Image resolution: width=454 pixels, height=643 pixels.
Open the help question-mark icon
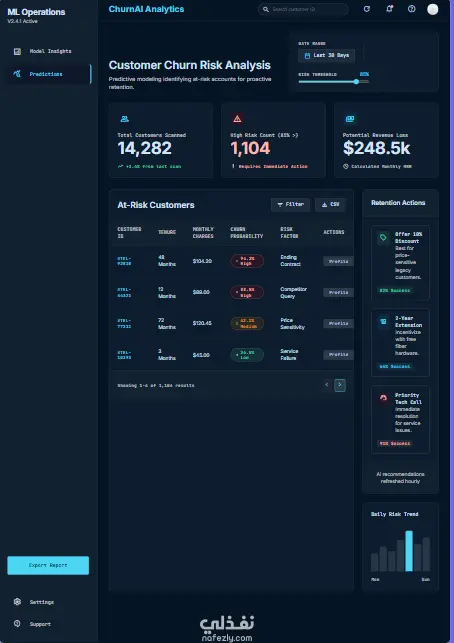click(411, 9)
